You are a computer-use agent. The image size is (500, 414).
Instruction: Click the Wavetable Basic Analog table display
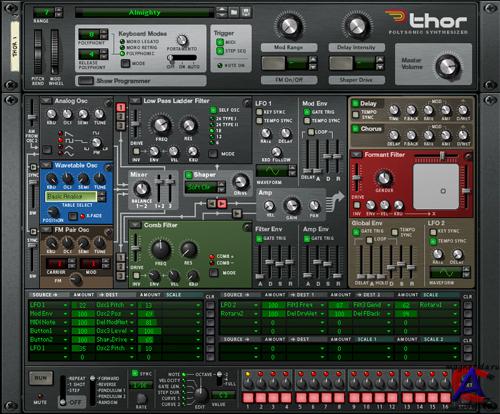tap(71, 196)
